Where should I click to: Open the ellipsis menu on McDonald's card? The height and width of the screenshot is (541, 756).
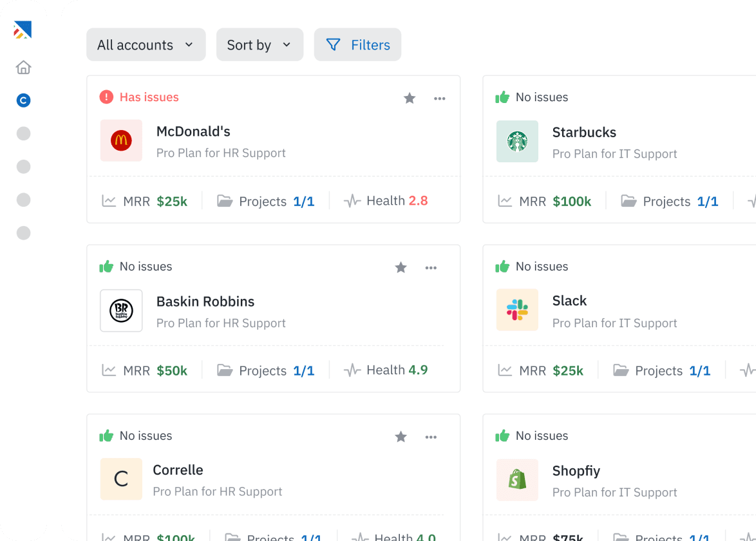pos(440,98)
